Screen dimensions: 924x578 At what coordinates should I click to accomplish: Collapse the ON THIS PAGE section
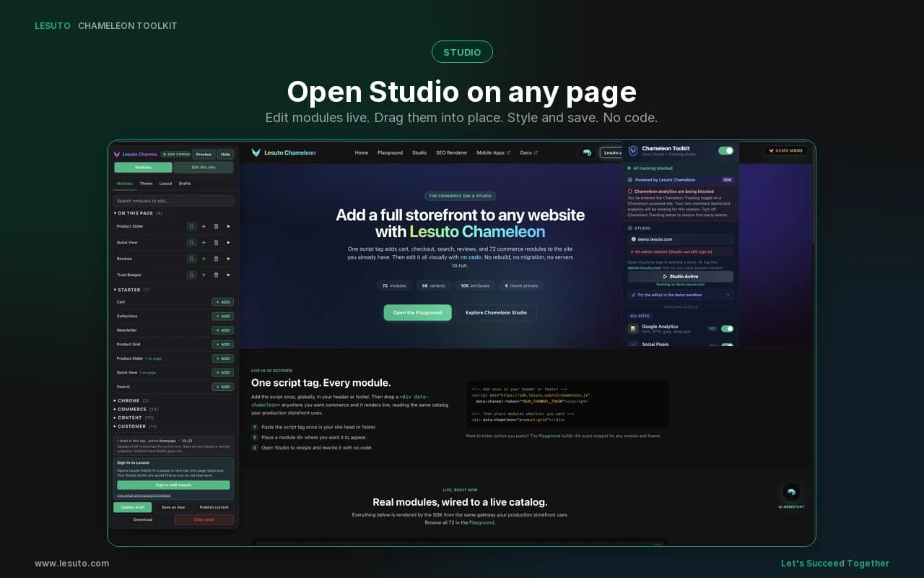[x=138, y=213]
